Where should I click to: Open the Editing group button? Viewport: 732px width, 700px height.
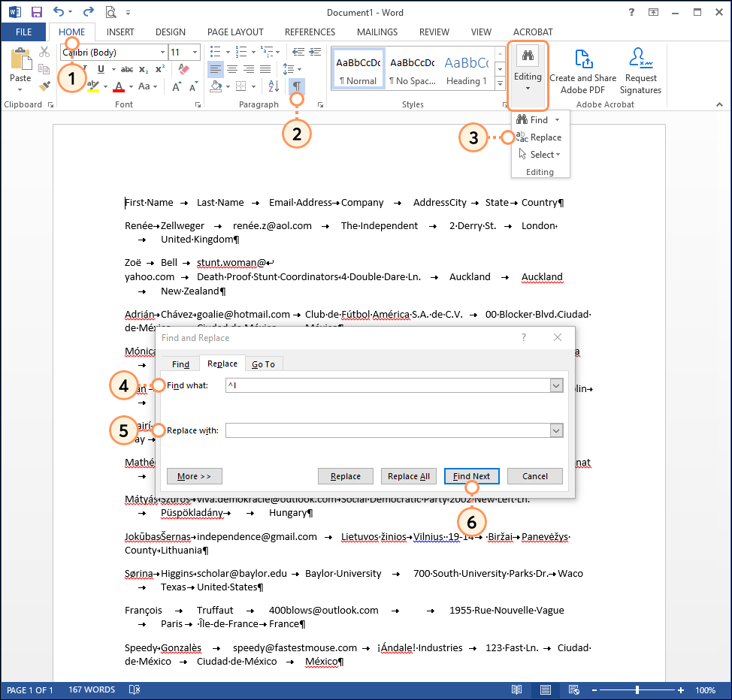(x=528, y=75)
